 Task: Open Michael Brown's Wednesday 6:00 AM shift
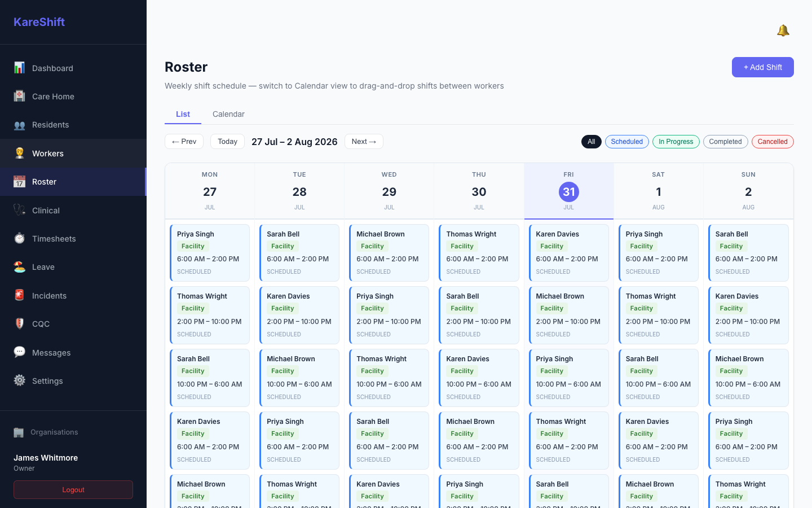(x=389, y=253)
